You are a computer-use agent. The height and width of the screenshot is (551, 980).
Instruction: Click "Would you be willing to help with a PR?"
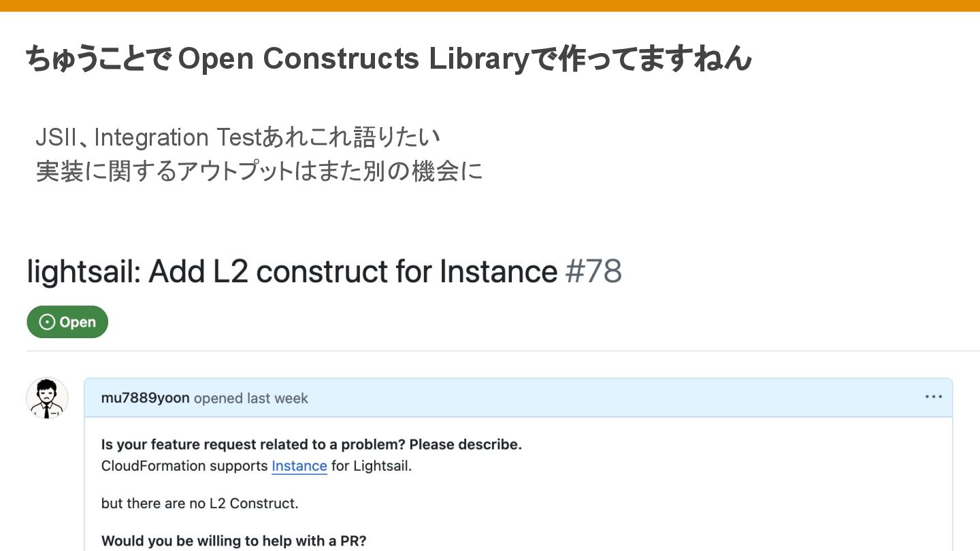pos(233,541)
